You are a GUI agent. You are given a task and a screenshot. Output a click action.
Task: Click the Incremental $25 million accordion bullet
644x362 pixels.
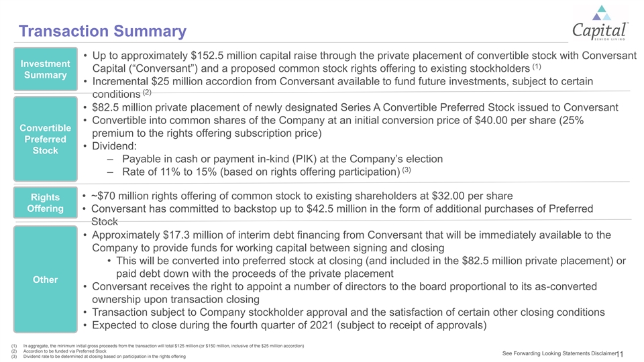point(338,87)
